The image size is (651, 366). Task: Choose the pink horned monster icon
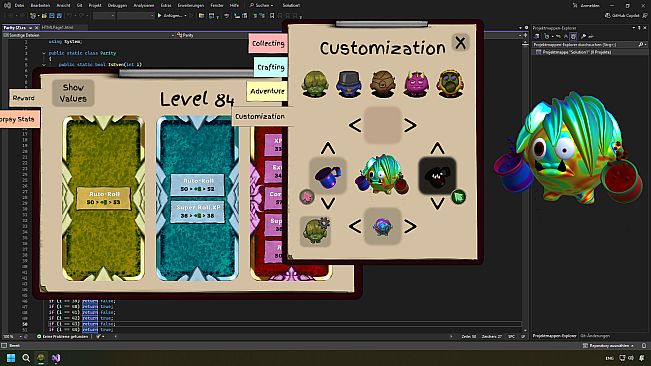point(416,84)
